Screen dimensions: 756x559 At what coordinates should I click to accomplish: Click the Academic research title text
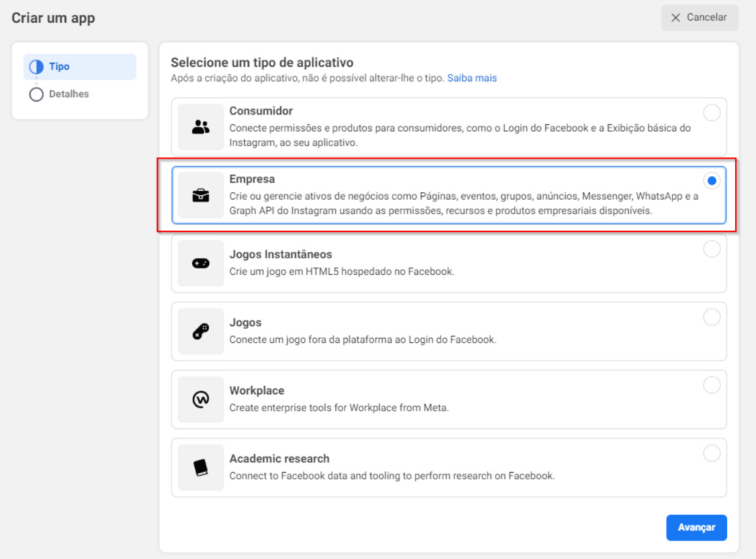[280, 458]
